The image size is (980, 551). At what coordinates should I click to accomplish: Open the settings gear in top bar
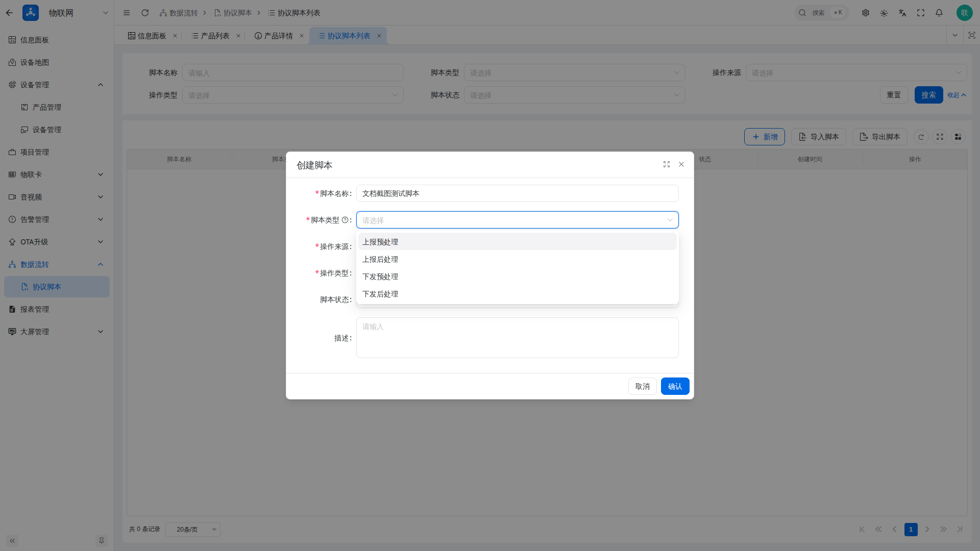[866, 13]
